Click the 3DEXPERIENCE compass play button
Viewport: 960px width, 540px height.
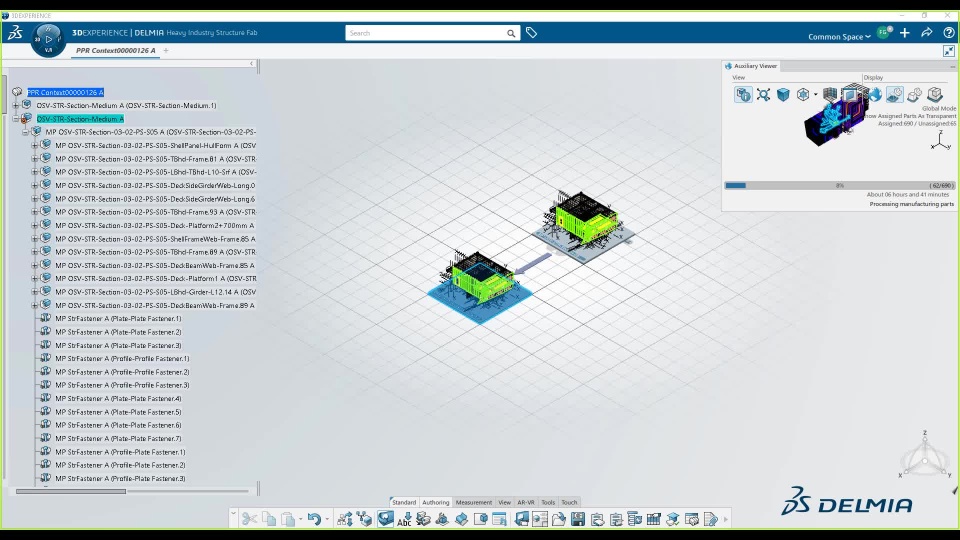(48, 39)
